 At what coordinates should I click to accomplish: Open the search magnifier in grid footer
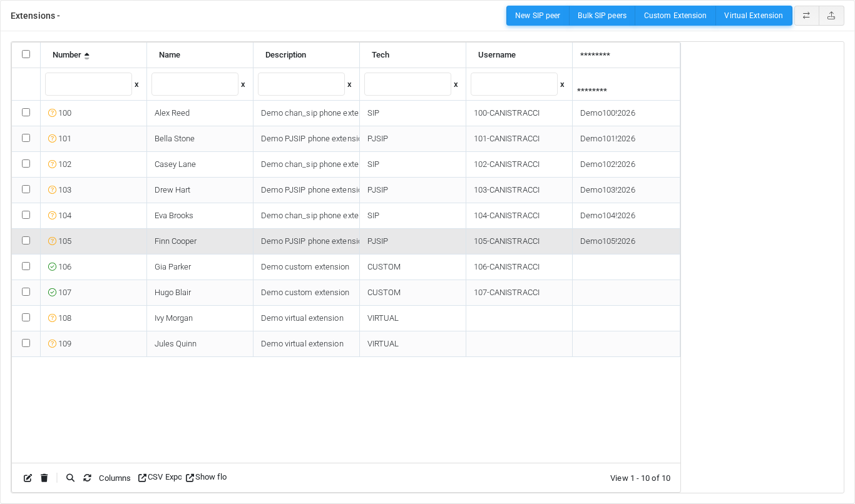tap(70, 478)
